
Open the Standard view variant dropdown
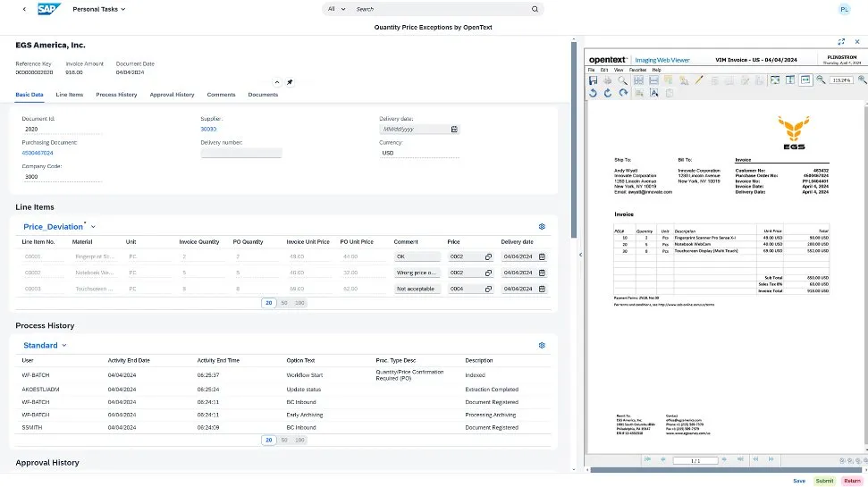[x=63, y=345]
